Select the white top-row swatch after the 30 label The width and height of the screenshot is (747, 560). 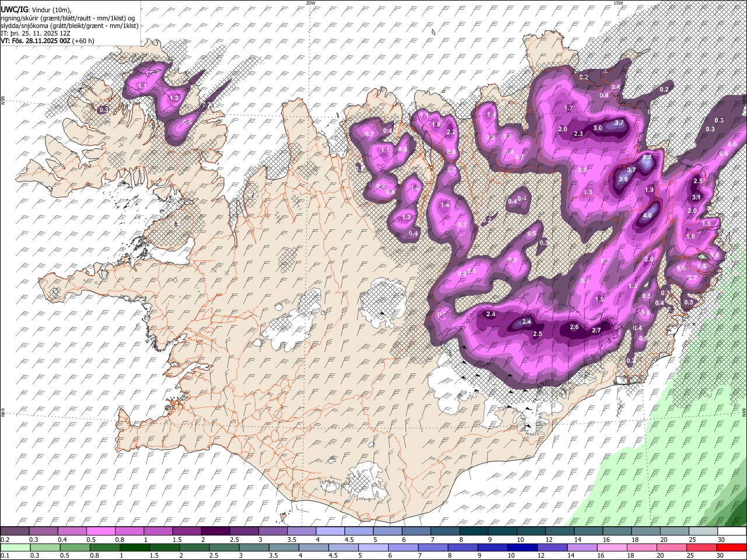(732, 531)
